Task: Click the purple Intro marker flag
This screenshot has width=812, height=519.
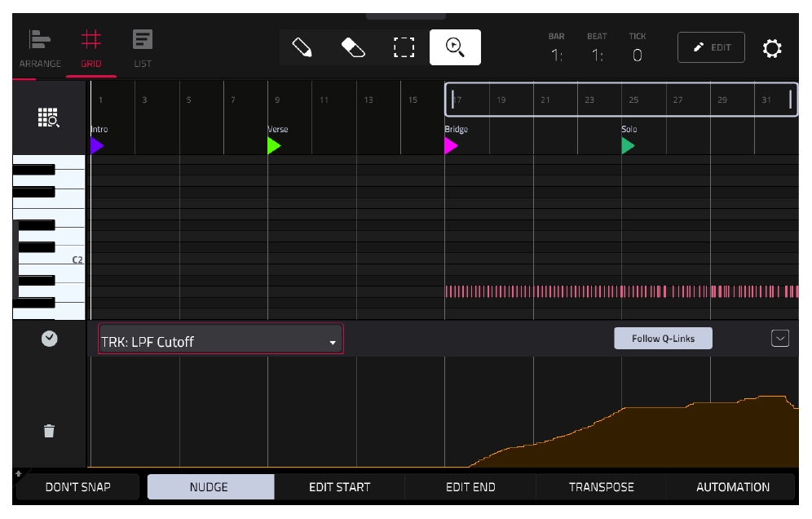Action: click(x=97, y=146)
